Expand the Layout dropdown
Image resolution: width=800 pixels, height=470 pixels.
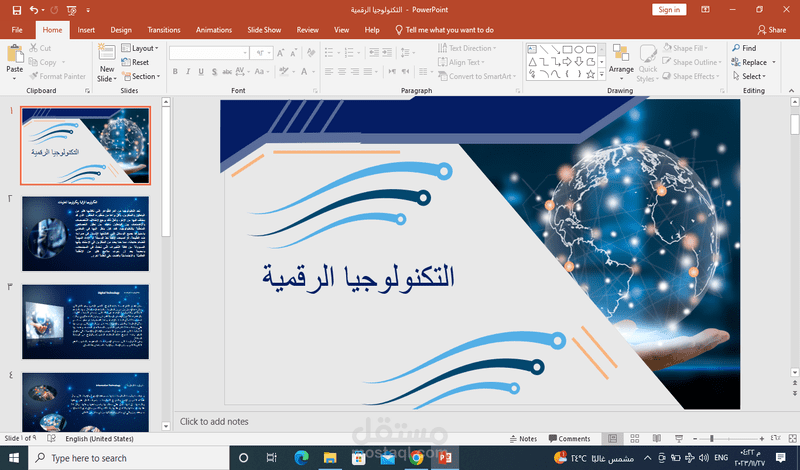tap(140, 48)
